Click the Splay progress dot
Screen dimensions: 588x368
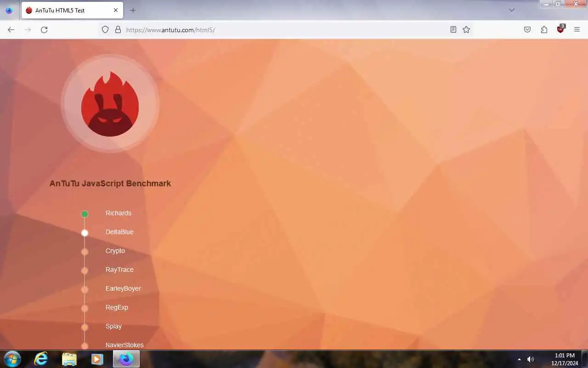pyautogui.click(x=85, y=327)
